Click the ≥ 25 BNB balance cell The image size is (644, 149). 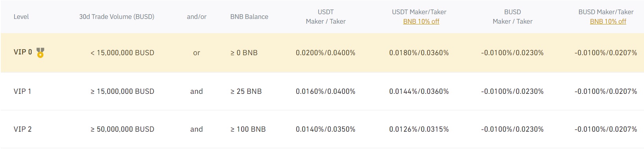point(246,91)
